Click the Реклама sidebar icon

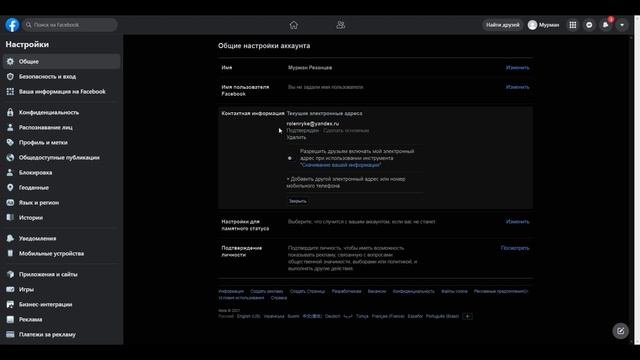10,320
